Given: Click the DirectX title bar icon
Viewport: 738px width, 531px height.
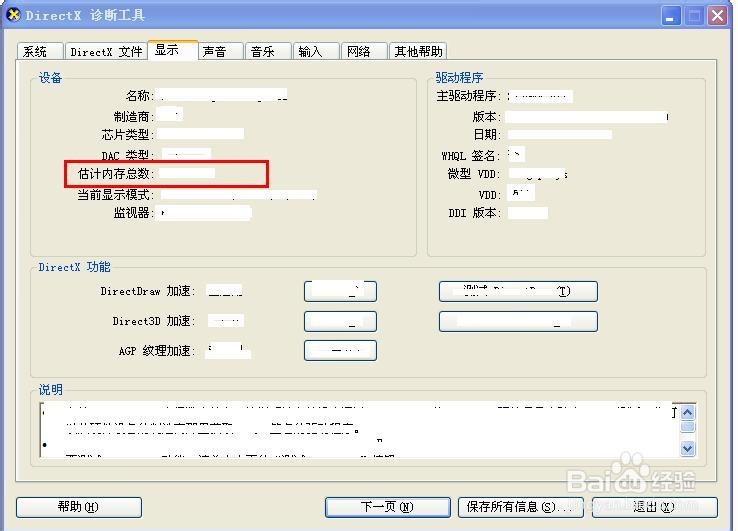Looking at the screenshot, I should [x=14, y=15].
